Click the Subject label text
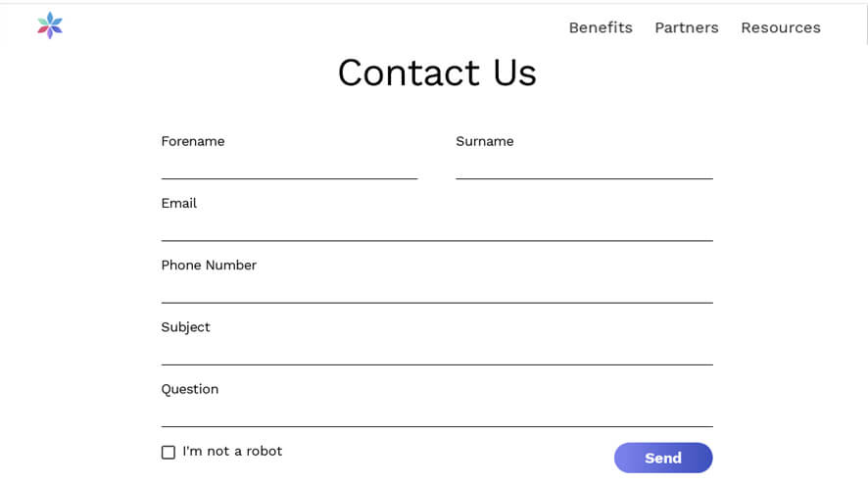This screenshot has width=868, height=485. [186, 326]
